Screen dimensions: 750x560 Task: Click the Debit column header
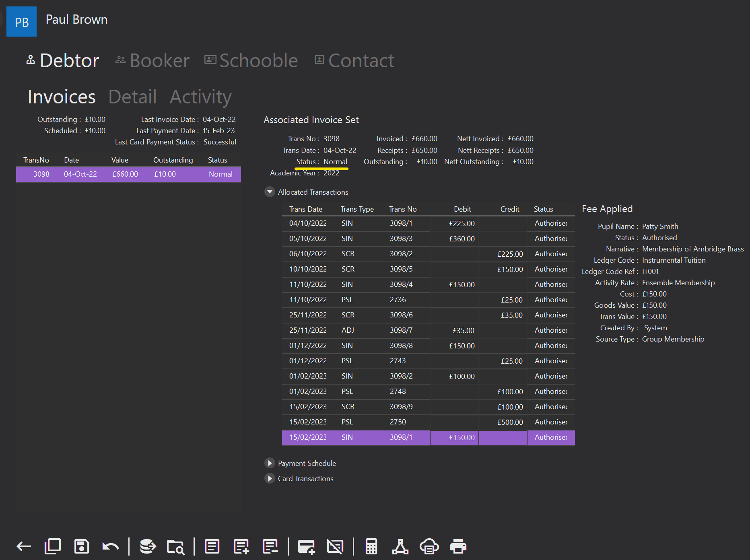(x=462, y=209)
